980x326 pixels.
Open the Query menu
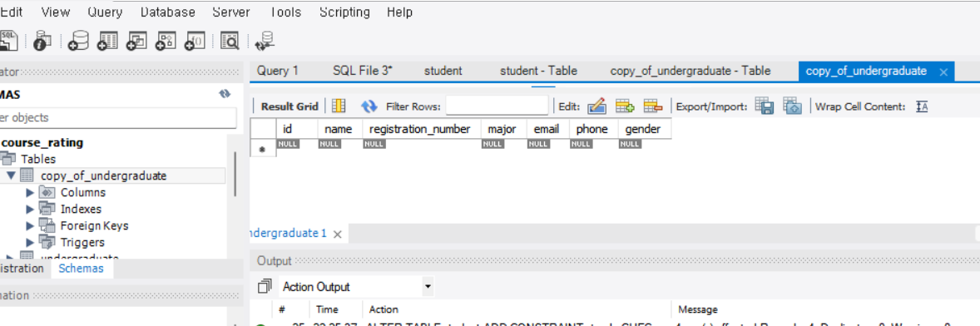click(105, 12)
